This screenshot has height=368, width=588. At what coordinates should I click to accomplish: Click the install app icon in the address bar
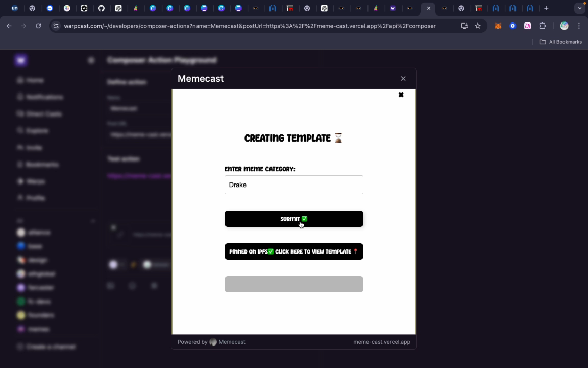(464, 26)
